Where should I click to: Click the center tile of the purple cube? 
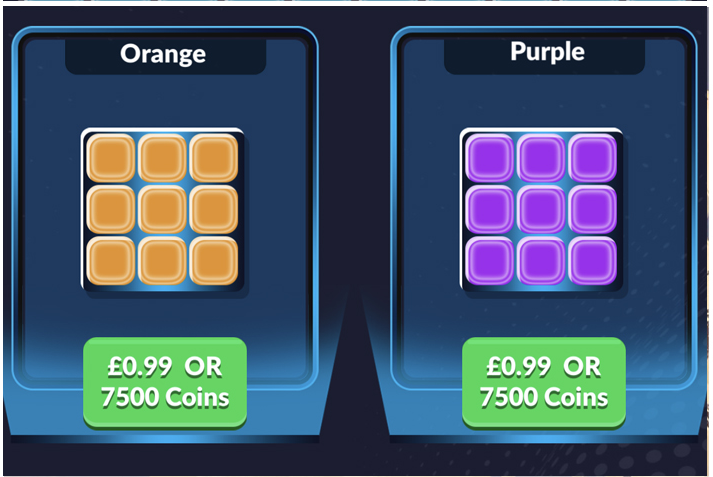pyautogui.click(x=542, y=209)
